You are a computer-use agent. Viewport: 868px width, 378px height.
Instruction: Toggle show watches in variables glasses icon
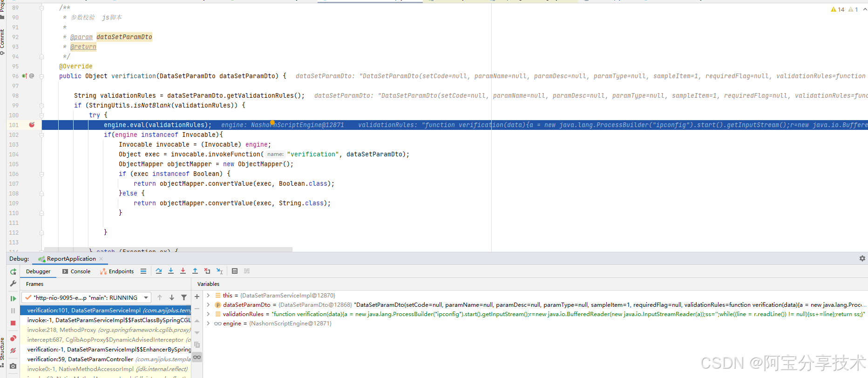197,357
